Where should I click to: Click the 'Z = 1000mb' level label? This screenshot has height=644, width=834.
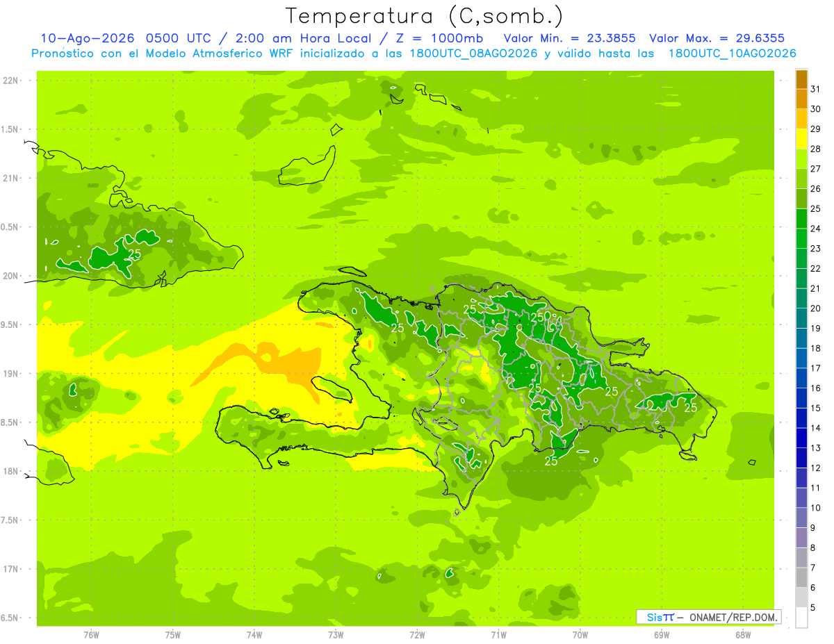click(x=439, y=38)
